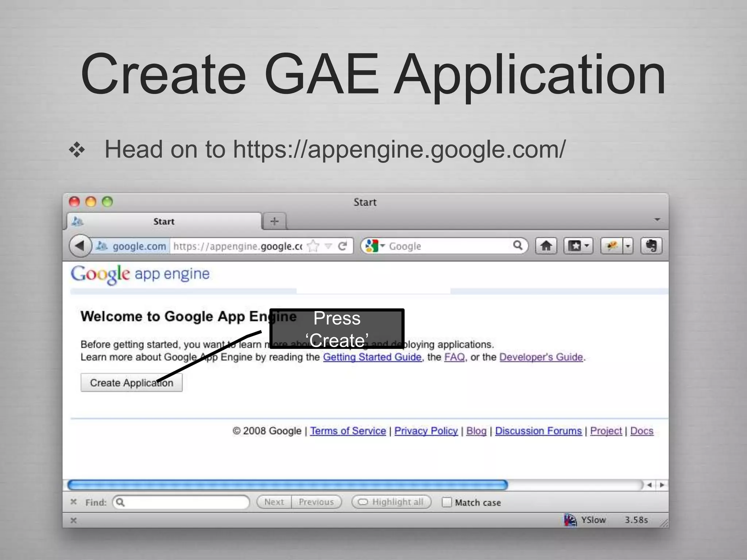Open the Google search engine selector

coord(375,246)
